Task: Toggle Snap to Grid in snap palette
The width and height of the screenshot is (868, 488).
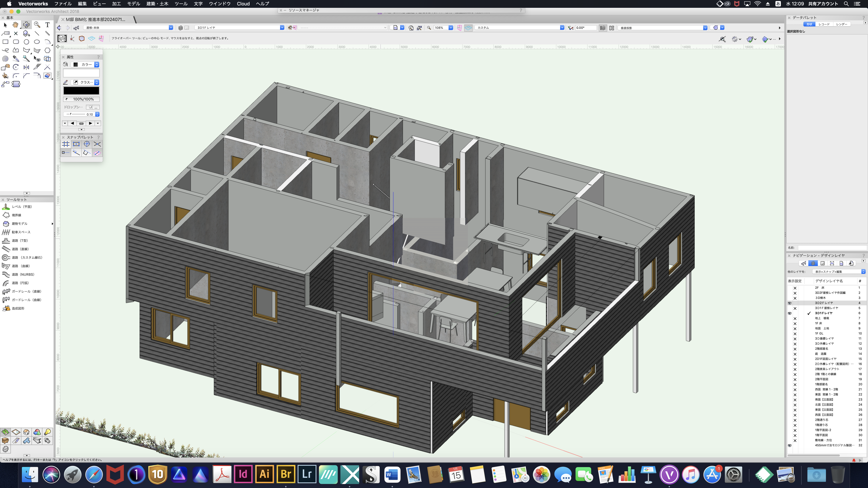Action: [x=66, y=144]
